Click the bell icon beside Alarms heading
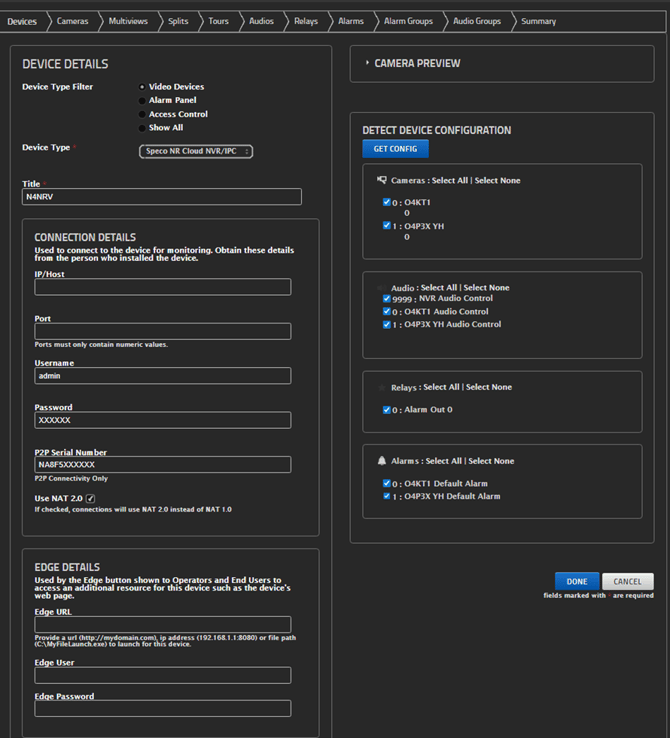 (382, 461)
